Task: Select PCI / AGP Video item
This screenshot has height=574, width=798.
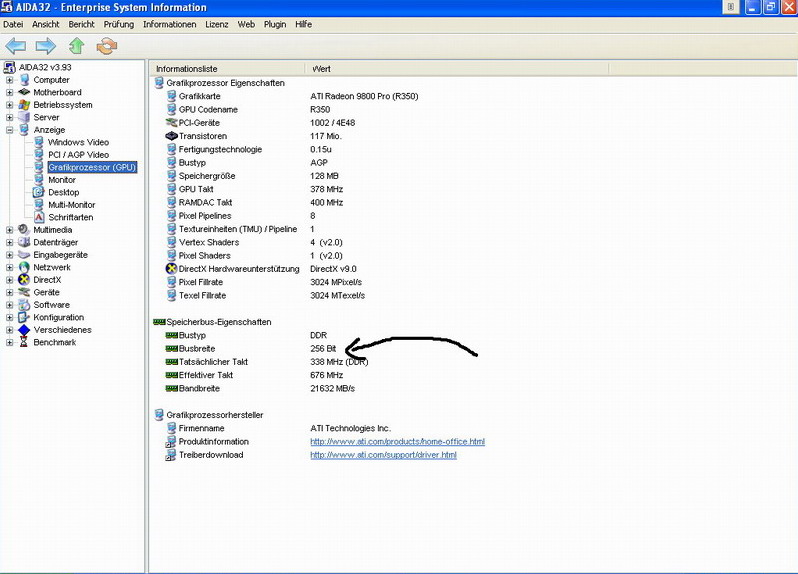Action: [78, 155]
